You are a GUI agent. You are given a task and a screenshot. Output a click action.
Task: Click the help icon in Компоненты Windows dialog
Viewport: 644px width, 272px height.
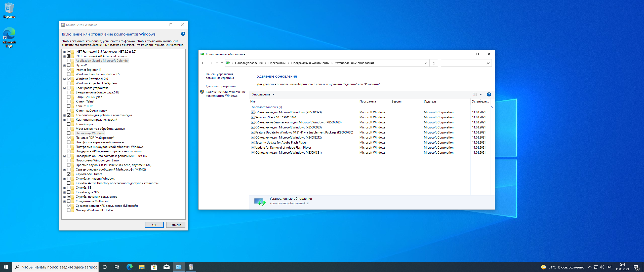tap(183, 34)
